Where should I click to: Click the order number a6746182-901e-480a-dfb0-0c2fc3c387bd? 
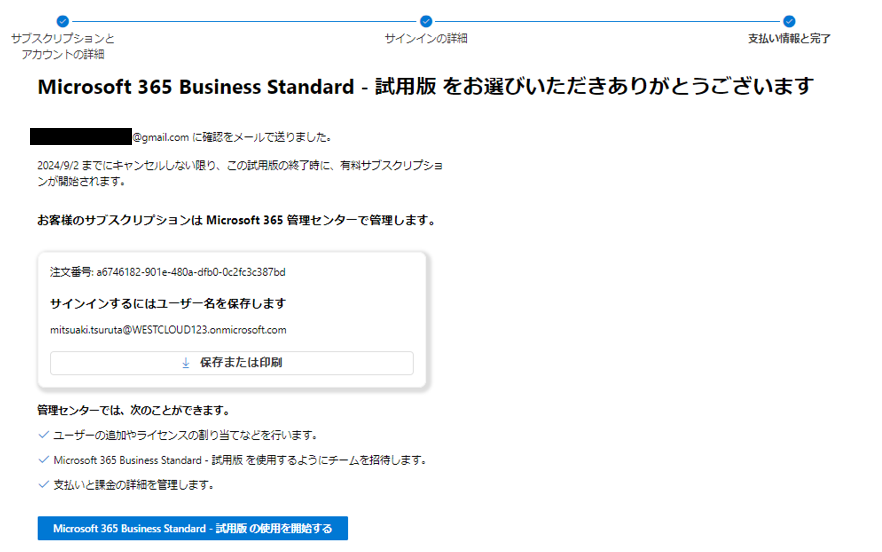pos(191,272)
